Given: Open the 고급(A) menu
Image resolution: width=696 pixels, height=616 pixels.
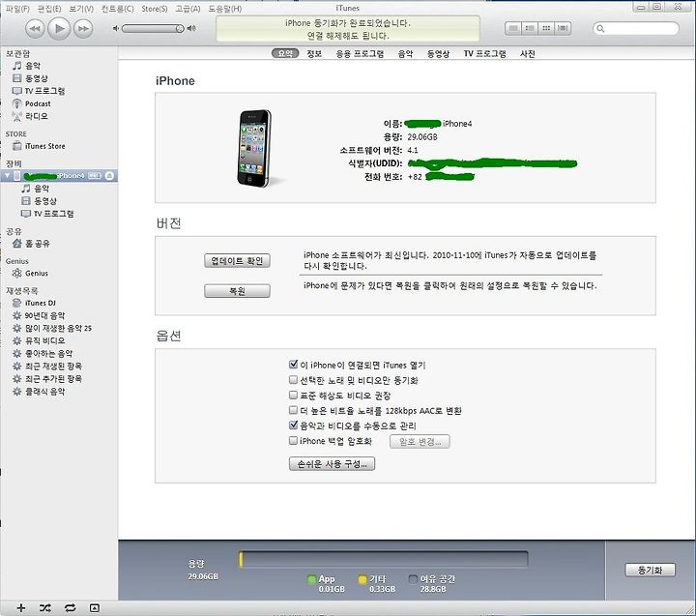Looking at the screenshot, I should tap(188, 9).
